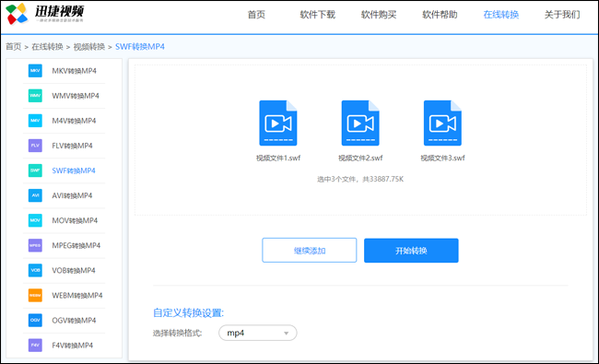This screenshot has width=599, height=364.
Task: Click the 选中3个文件 summary text
Action: tap(360, 179)
